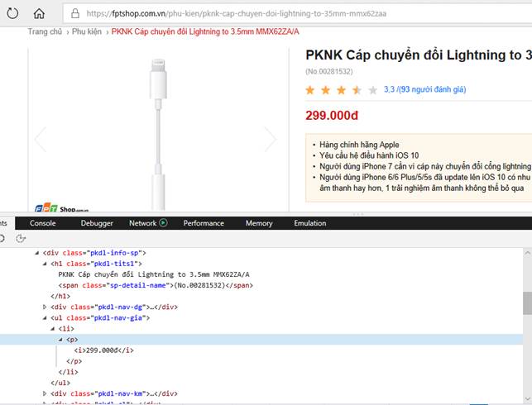Screen dimensions: 532x405
Task: Switch to the Debugger tab
Action: point(97,223)
